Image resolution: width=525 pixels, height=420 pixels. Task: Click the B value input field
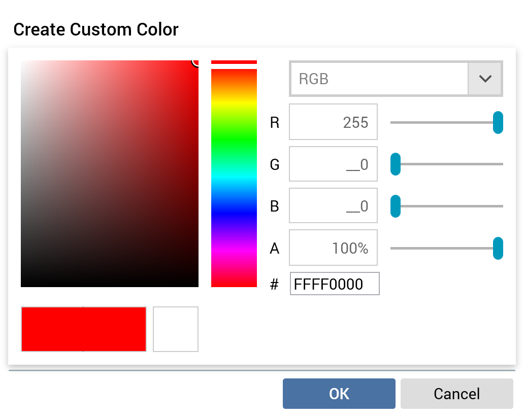333,206
